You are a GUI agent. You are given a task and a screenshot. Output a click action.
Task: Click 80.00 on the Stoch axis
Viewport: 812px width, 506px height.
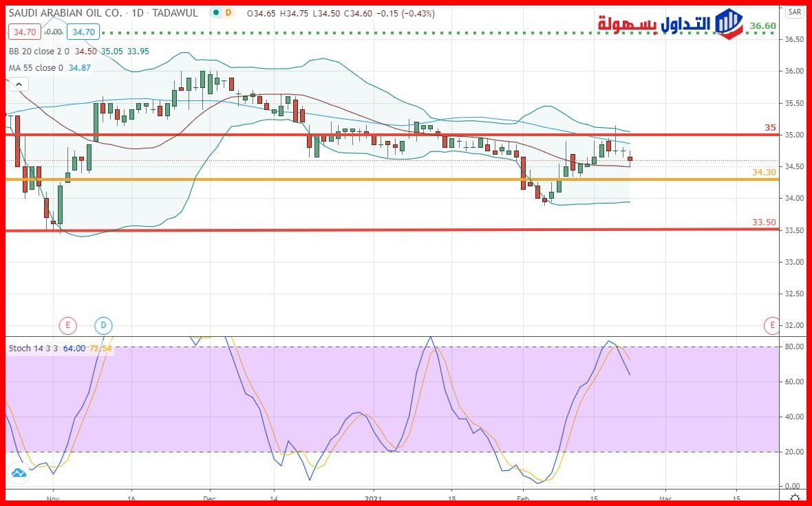(793, 346)
